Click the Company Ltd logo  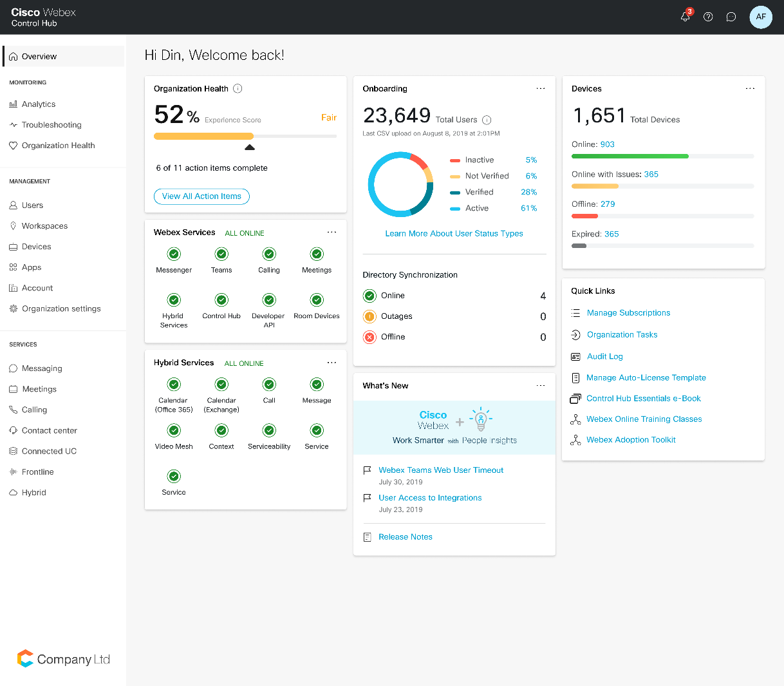coord(64,659)
